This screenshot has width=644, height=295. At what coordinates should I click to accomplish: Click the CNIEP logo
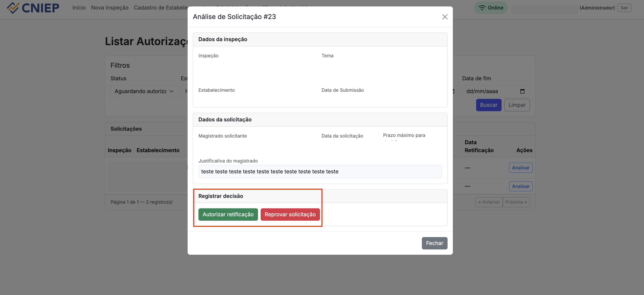coord(33,8)
